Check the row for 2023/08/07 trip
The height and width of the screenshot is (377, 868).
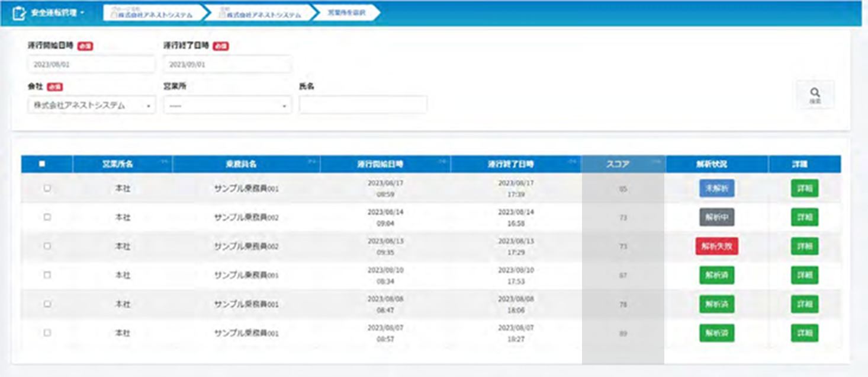tap(47, 333)
